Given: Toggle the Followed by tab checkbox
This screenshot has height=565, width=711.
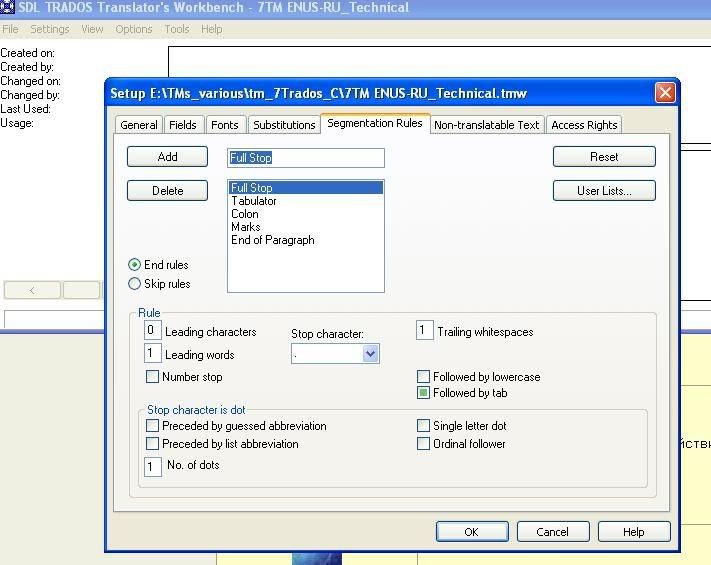Looking at the screenshot, I should 423,393.
